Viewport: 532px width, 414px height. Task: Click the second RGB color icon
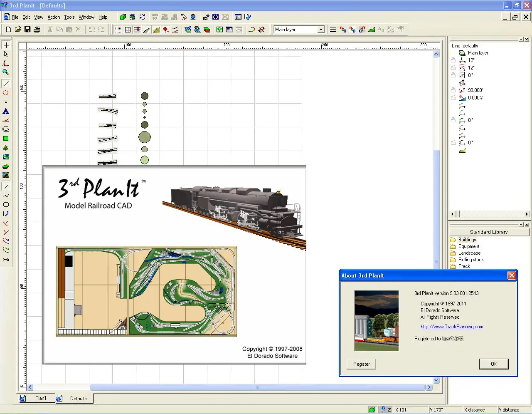pyautogui.click(x=352, y=30)
